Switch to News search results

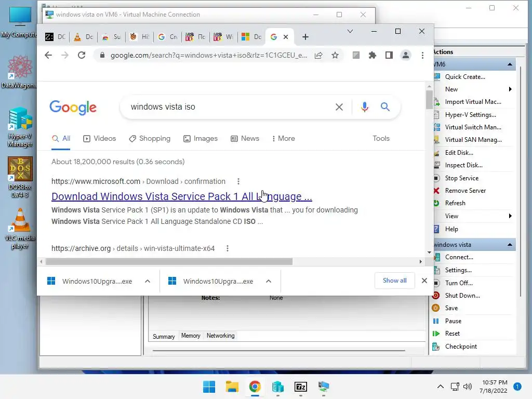[x=245, y=138]
